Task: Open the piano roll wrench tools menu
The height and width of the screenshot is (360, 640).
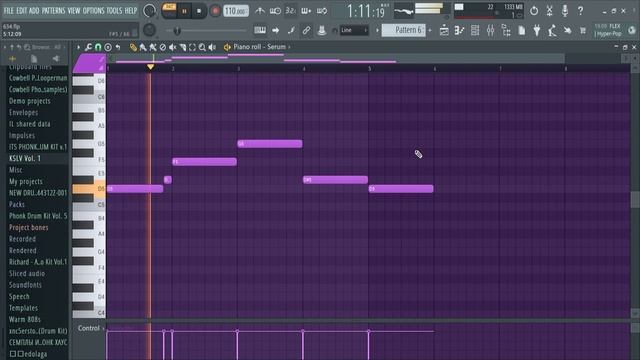Action: coord(88,47)
